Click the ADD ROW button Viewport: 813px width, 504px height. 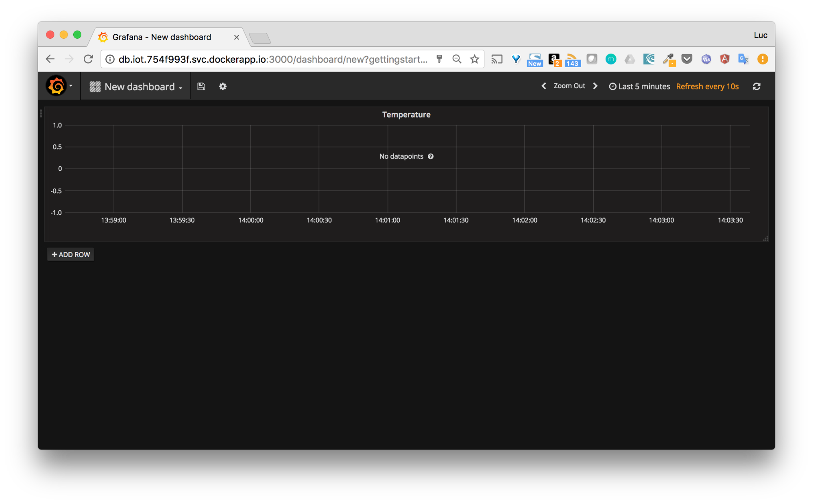[x=70, y=254]
